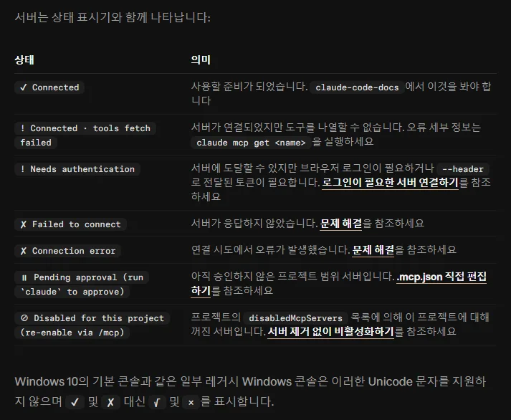Open the '.mcp.json 직접 편집하기' link
Viewport: 511px width, 420px height.
pos(441,277)
